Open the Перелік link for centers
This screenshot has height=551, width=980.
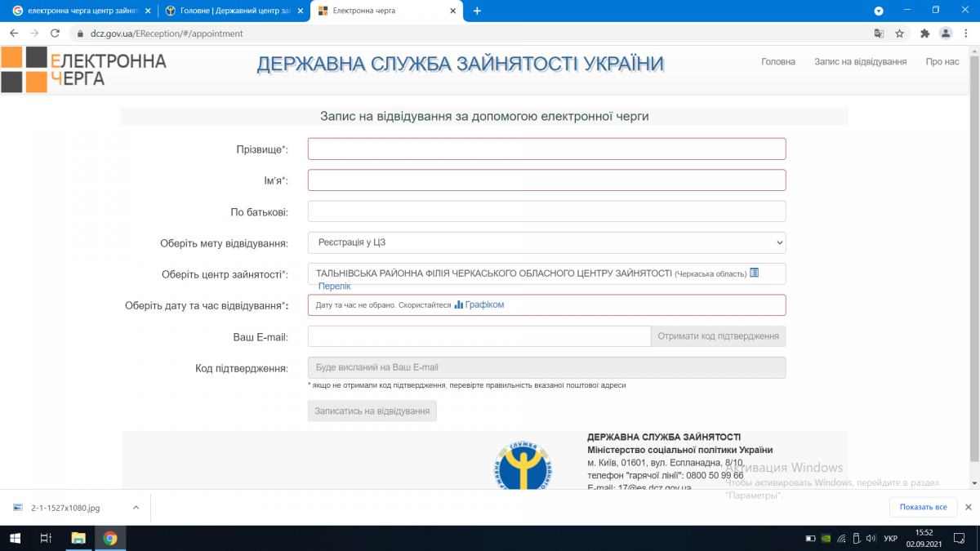(334, 287)
